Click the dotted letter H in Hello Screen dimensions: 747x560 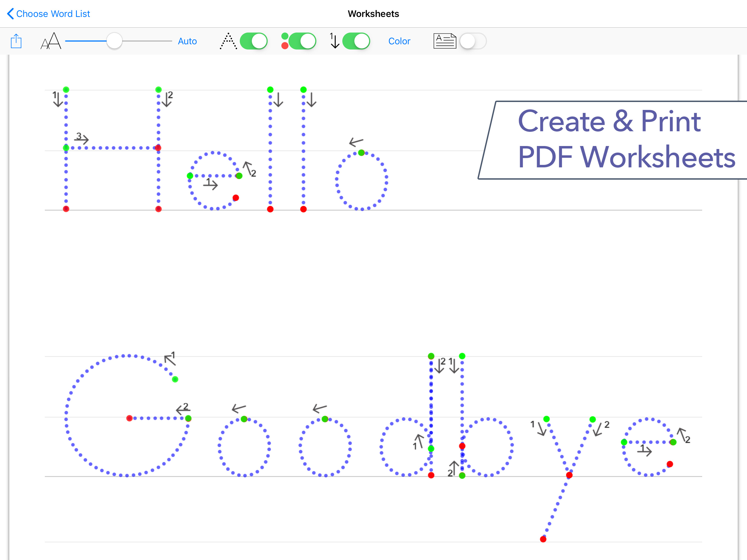click(x=112, y=148)
